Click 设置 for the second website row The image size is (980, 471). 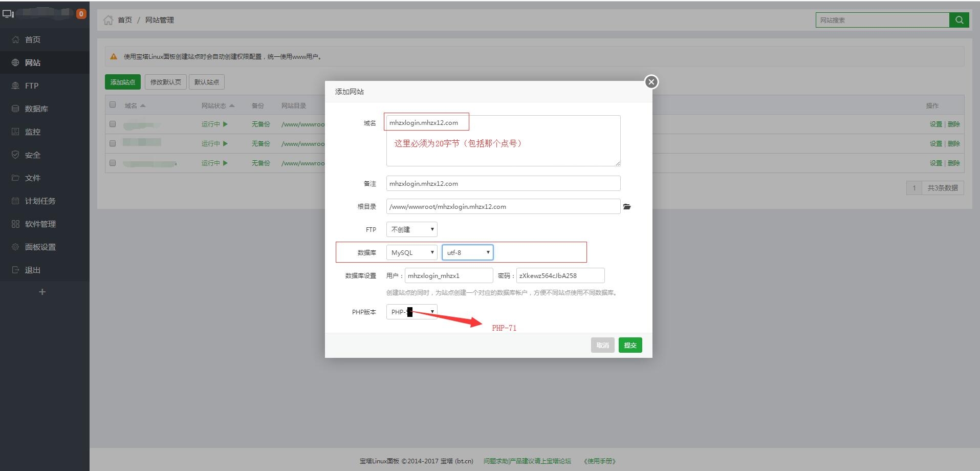pyautogui.click(x=936, y=143)
